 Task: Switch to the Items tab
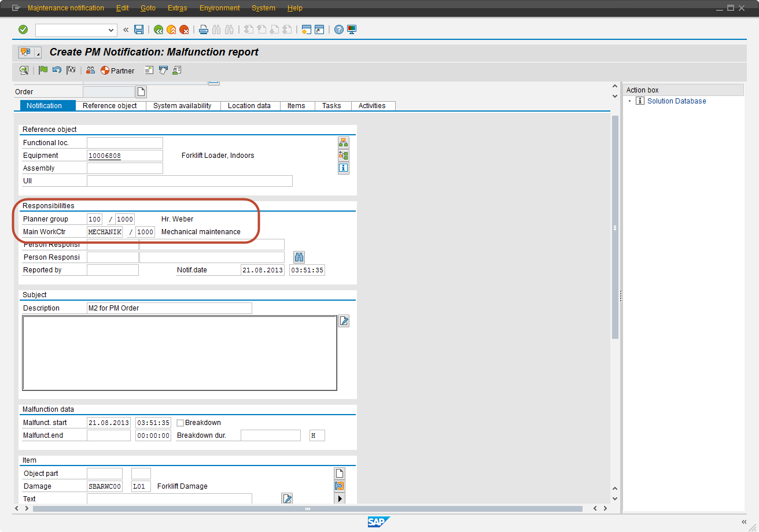point(296,106)
